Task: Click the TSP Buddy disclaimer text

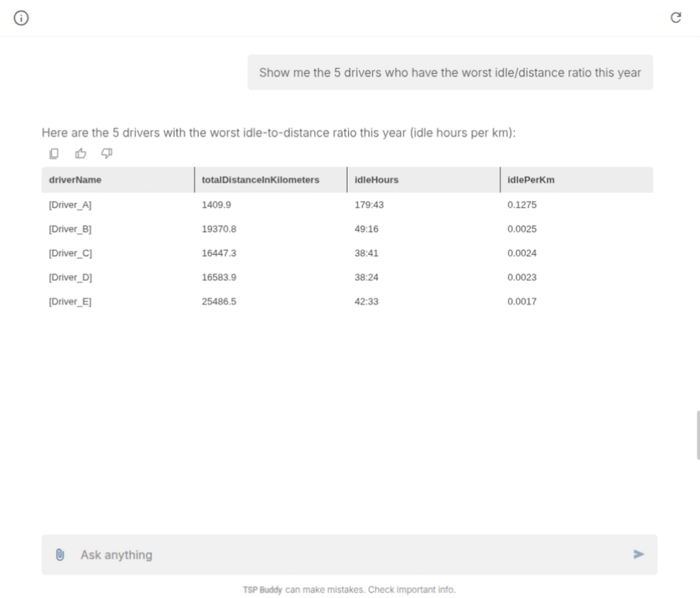Action: pyautogui.click(x=349, y=590)
